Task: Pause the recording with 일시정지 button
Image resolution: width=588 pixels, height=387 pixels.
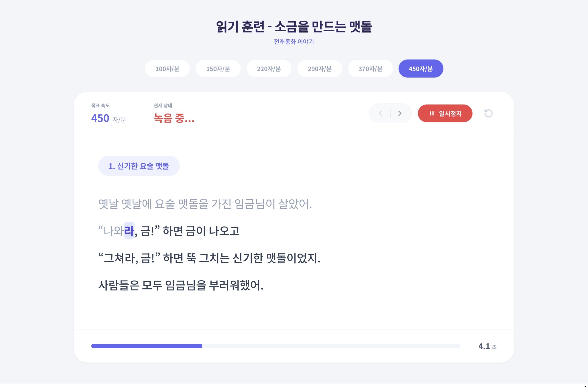Action: [x=445, y=113]
